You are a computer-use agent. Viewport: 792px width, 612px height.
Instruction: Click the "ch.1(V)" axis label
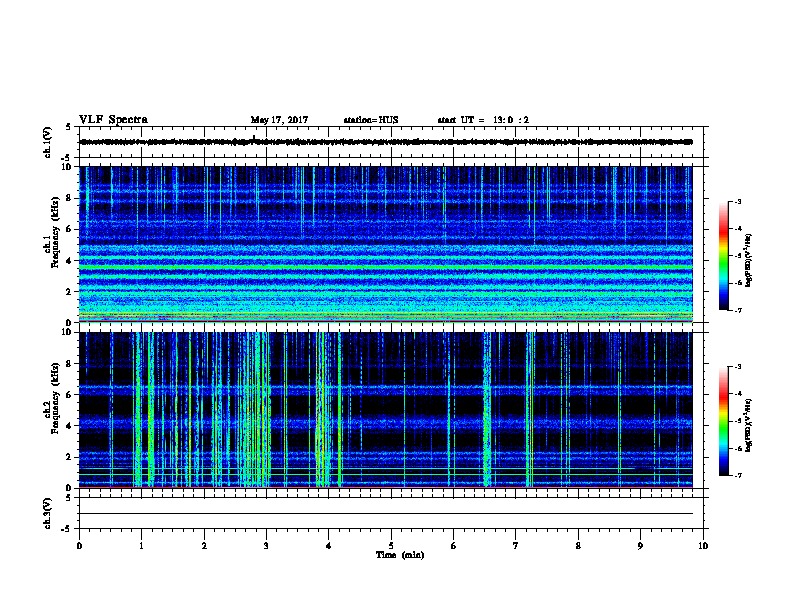coord(48,142)
